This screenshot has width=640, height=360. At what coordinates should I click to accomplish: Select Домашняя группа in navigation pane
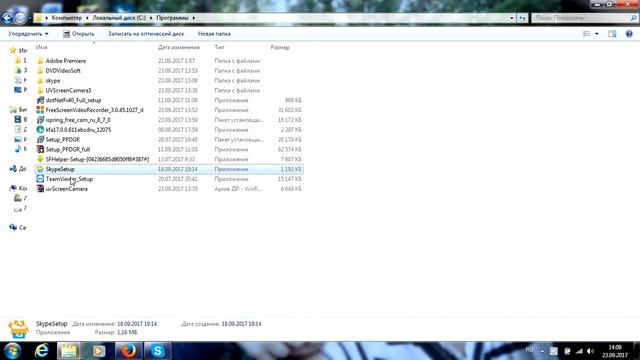tap(18, 169)
